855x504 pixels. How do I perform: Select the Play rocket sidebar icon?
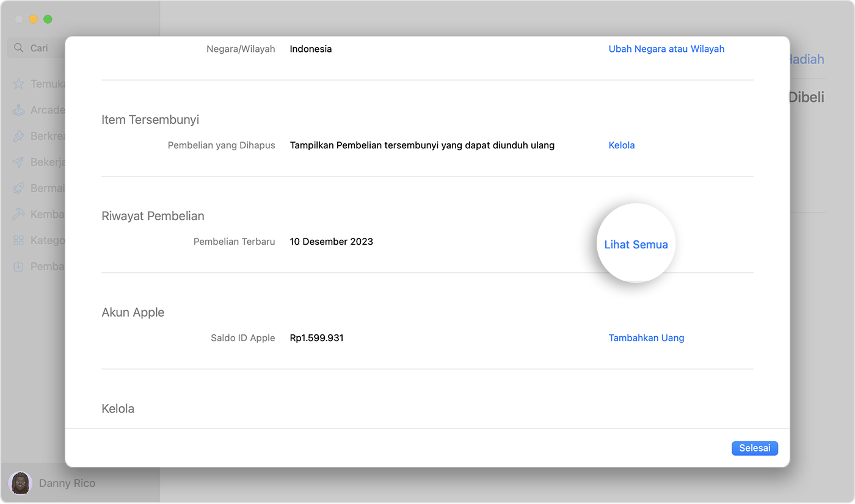coord(19,188)
